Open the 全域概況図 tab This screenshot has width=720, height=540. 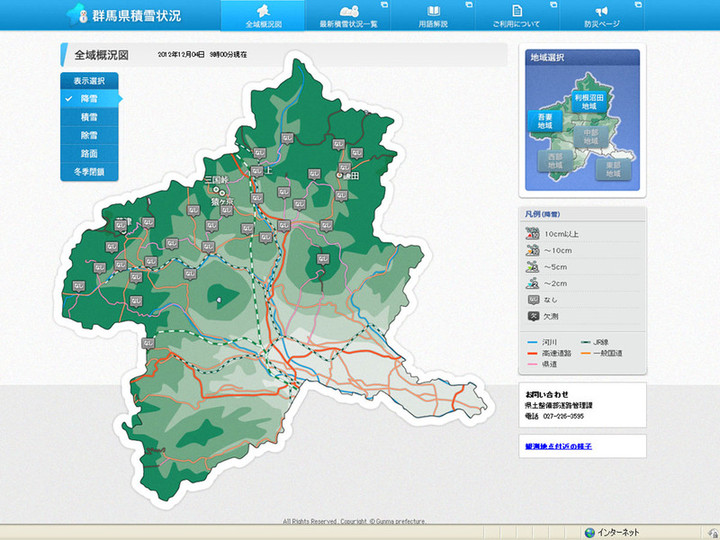(x=263, y=16)
